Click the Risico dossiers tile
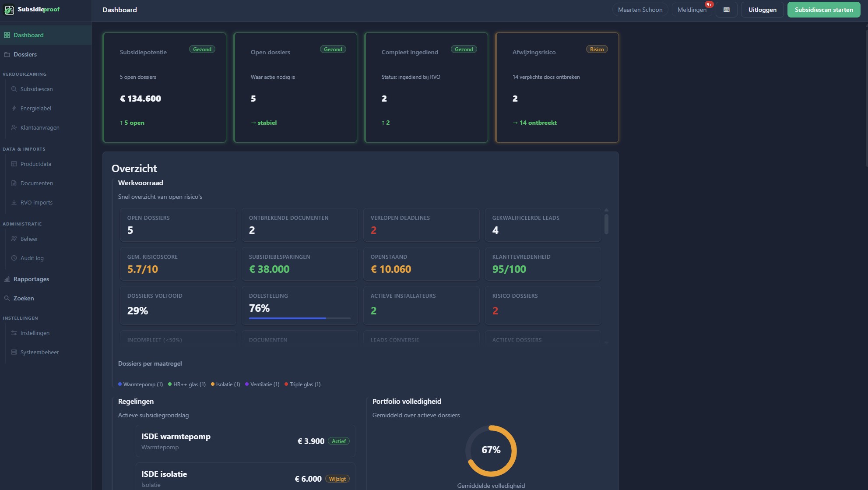The height and width of the screenshot is (490, 868). pyautogui.click(x=543, y=305)
